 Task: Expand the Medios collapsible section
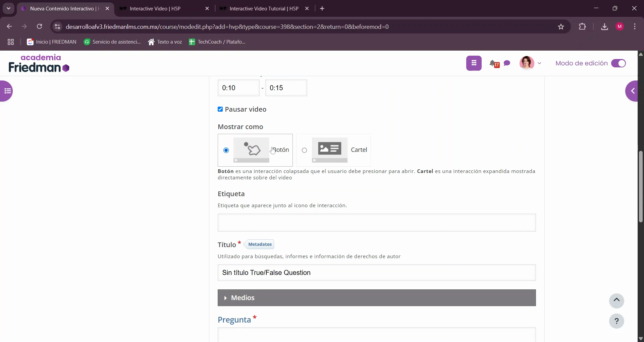(377, 298)
